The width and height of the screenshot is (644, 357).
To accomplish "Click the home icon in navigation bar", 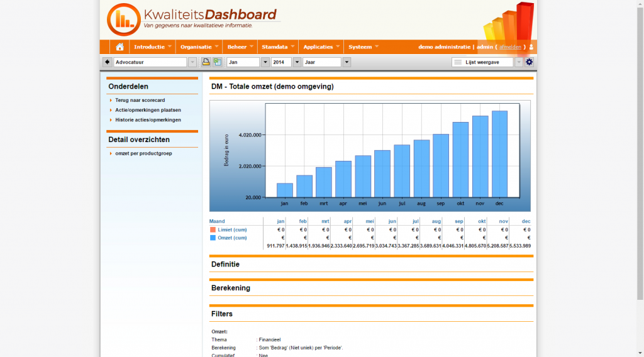I will 119,47.
